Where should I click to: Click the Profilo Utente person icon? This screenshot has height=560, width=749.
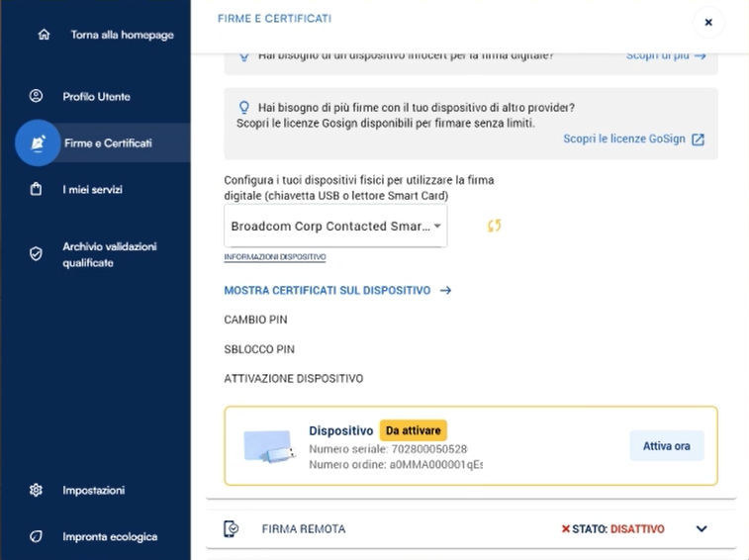37,96
